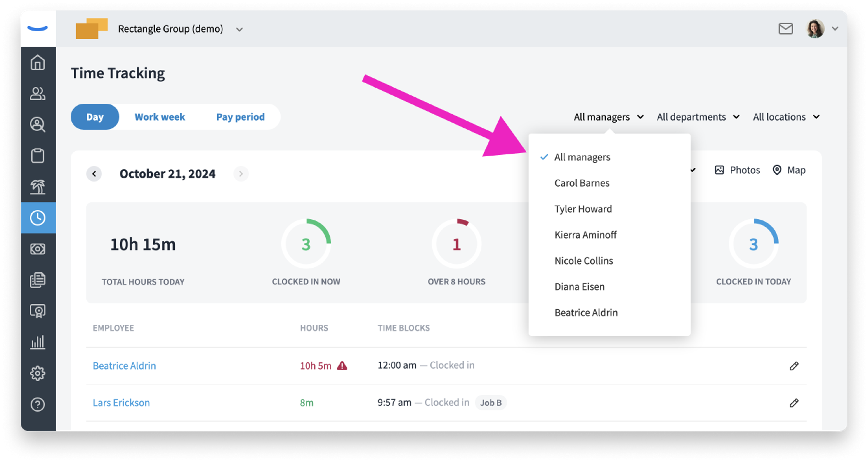Open the payroll money icon in sidebar
868x462 pixels.
point(38,249)
